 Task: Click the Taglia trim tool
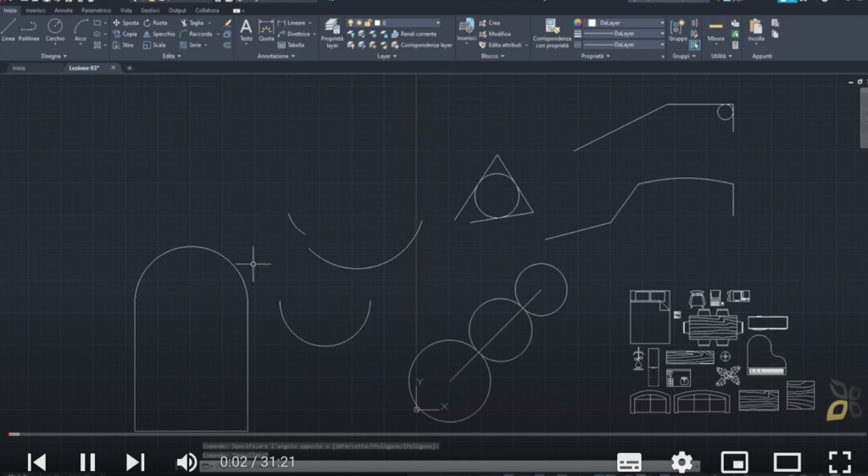(192, 23)
